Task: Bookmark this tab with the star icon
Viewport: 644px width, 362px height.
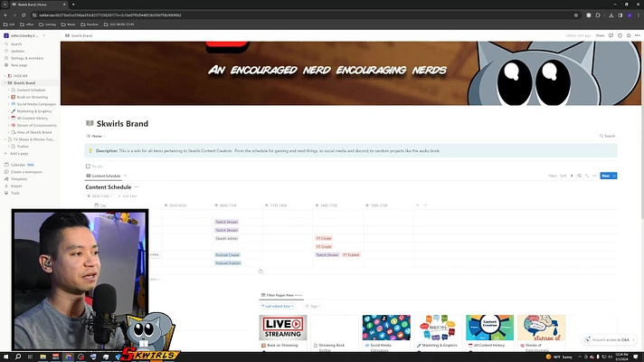Action: (576, 15)
